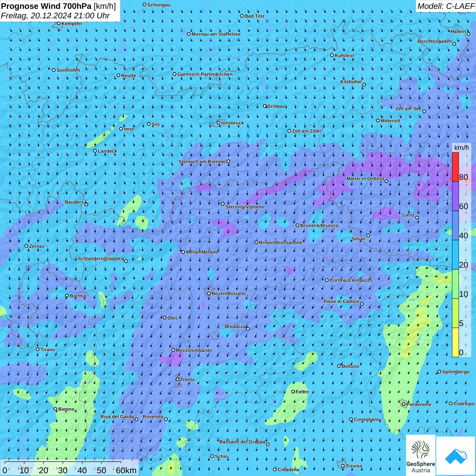Click the 'Pieve di Cadore' label
This screenshot has width=476, height=476.
point(341,301)
